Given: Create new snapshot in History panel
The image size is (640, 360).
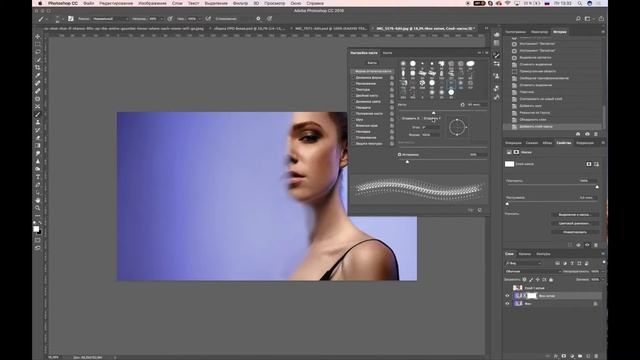Looking at the screenshot, I should [587, 134].
